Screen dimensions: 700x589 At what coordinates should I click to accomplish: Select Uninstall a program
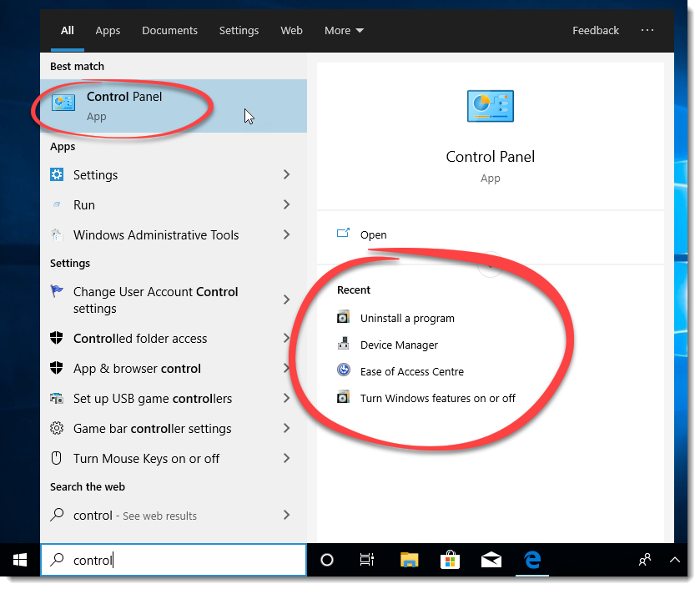coord(407,318)
